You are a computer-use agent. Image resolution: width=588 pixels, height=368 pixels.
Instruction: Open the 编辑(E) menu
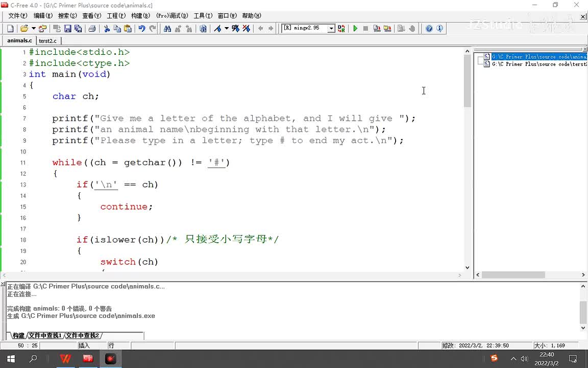coord(43,16)
